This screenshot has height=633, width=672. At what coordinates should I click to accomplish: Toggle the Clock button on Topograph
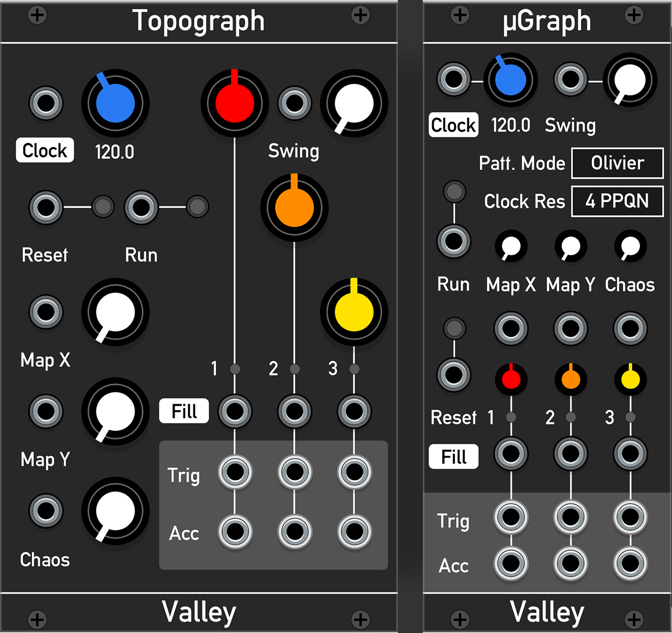coord(44,150)
